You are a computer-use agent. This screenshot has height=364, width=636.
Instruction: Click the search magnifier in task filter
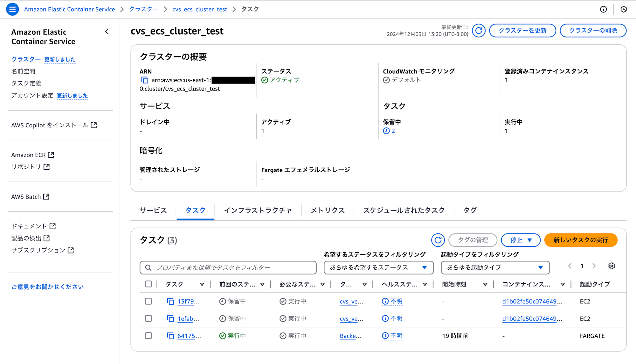point(148,268)
